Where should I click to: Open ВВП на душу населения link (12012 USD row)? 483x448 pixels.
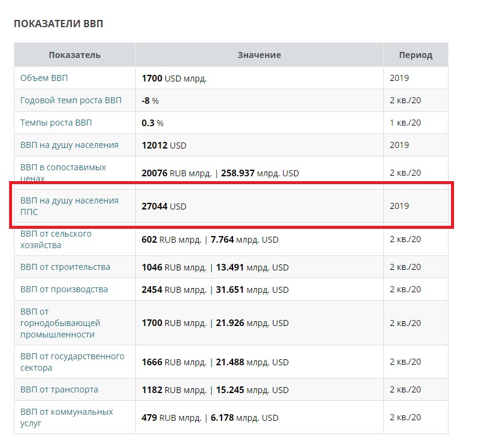click(69, 145)
